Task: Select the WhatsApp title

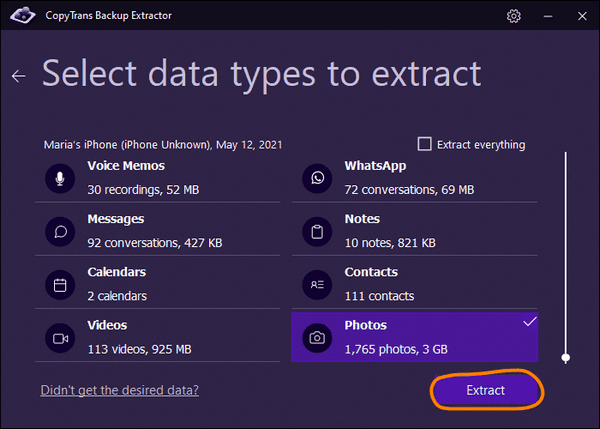Action: [x=375, y=166]
